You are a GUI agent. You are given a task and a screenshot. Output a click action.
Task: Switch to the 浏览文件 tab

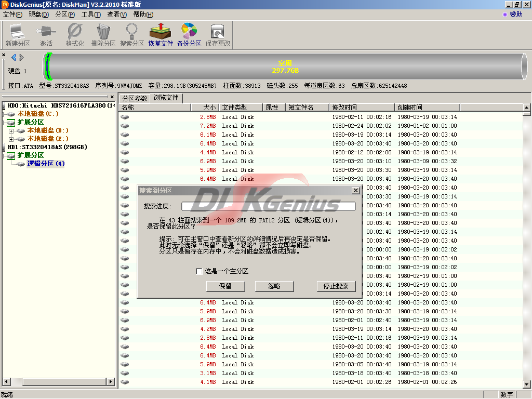(166, 98)
